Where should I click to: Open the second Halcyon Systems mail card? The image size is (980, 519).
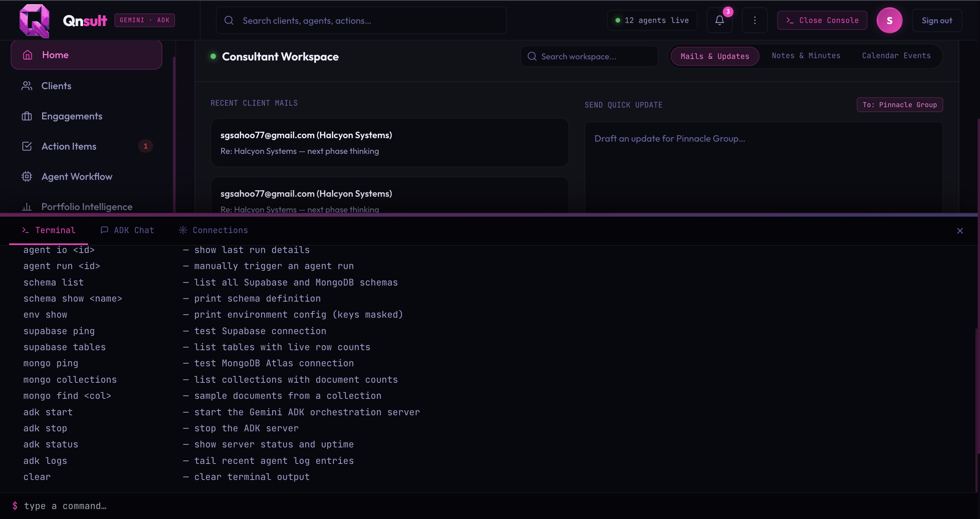click(x=390, y=195)
